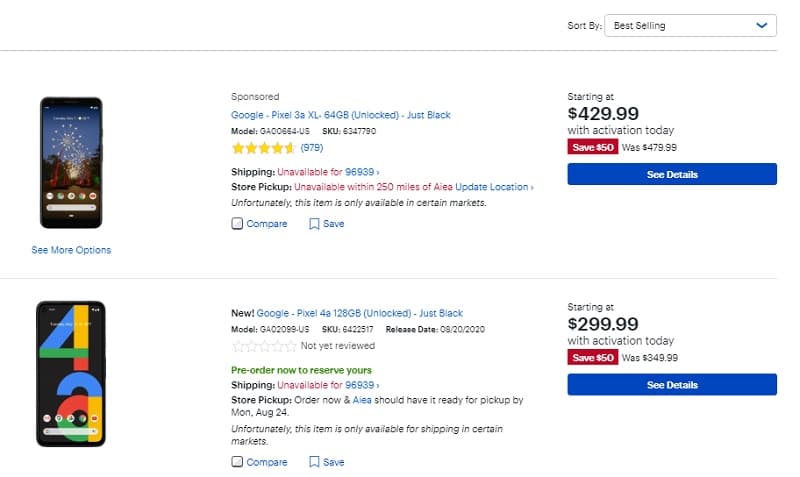Click the empty review stars for Pixel 4a
The height and width of the screenshot is (477, 800).
[x=264, y=346]
